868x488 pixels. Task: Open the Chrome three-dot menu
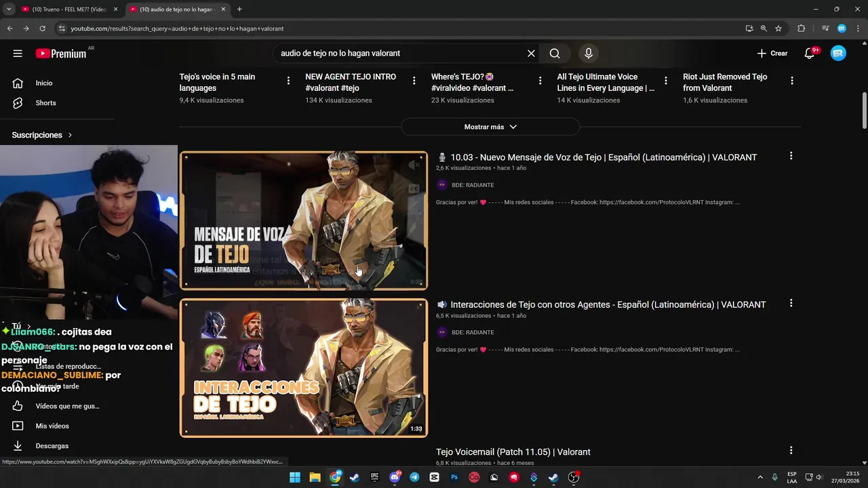(856, 28)
